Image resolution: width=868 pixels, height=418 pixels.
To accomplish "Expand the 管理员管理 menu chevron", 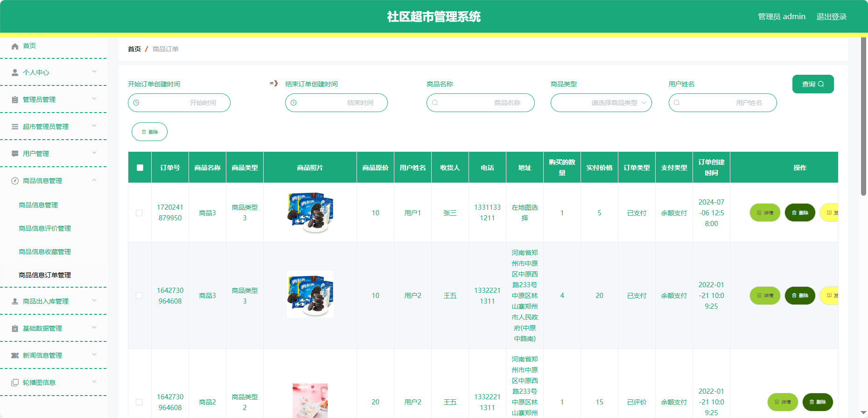I will click(94, 99).
